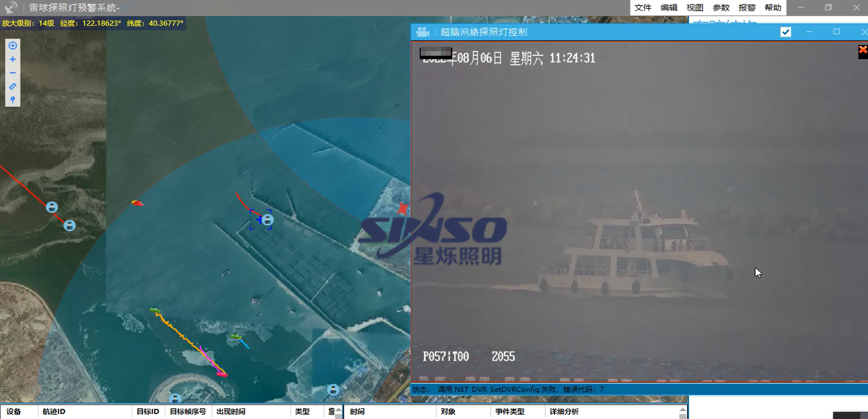The height and width of the screenshot is (419, 868).
Task: Open the 参数 menu
Action: 721,8
